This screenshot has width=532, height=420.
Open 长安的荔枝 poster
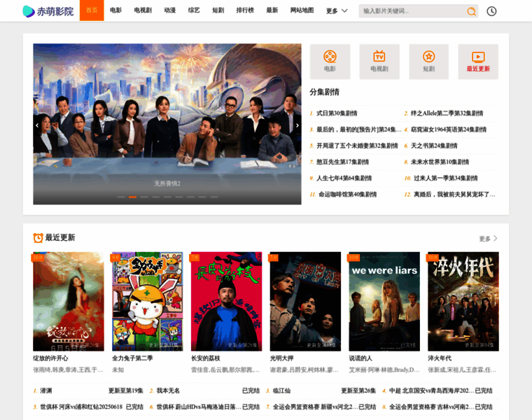[226, 301]
